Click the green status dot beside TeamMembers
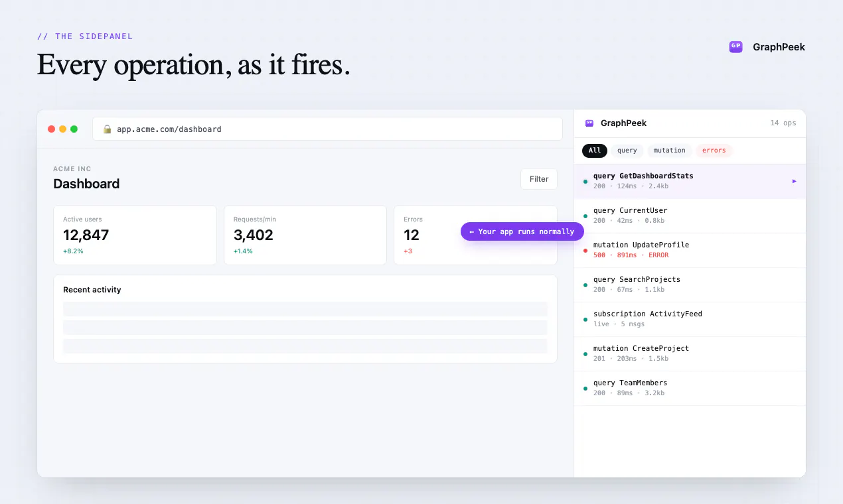The height and width of the screenshot is (504, 843). pyautogui.click(x=585, y=389)
